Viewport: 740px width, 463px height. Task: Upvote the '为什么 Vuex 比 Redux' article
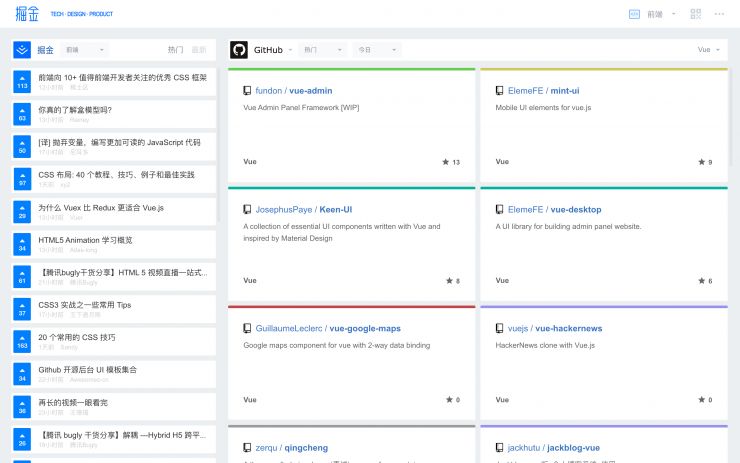(22, 212)
